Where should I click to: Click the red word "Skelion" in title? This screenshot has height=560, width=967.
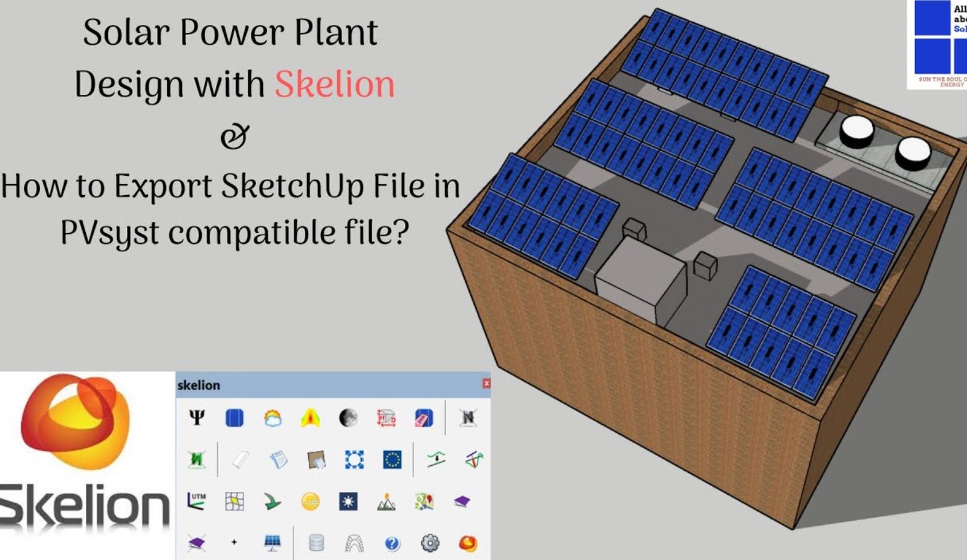pos(335,84)
